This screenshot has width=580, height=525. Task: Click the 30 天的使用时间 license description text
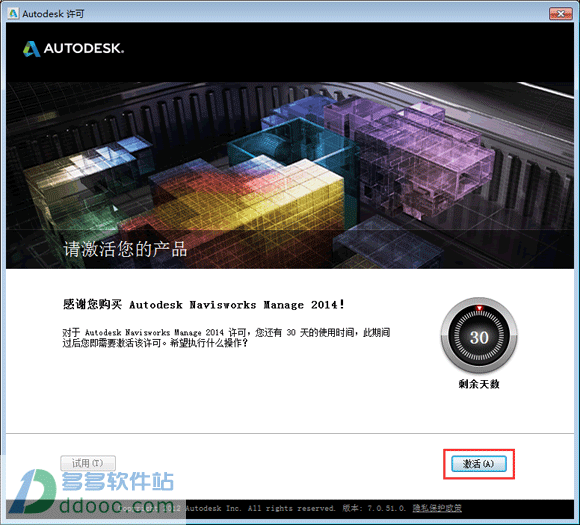click(x=226, y=338)
